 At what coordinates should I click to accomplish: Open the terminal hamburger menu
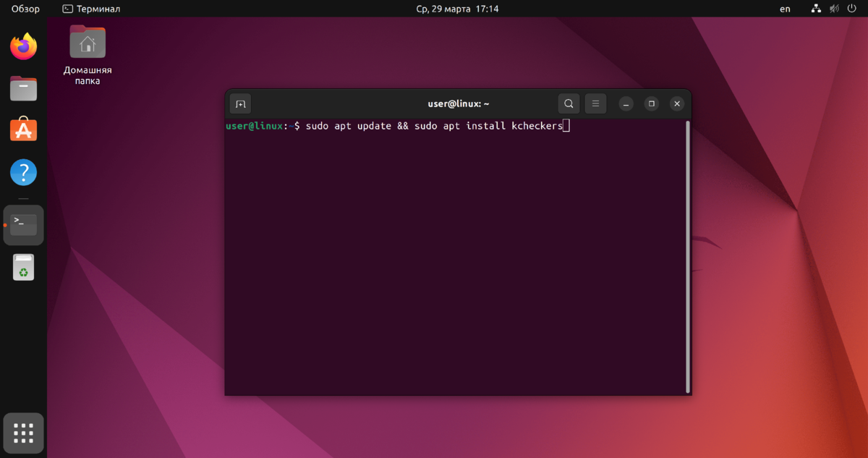(x=595, y=103)
